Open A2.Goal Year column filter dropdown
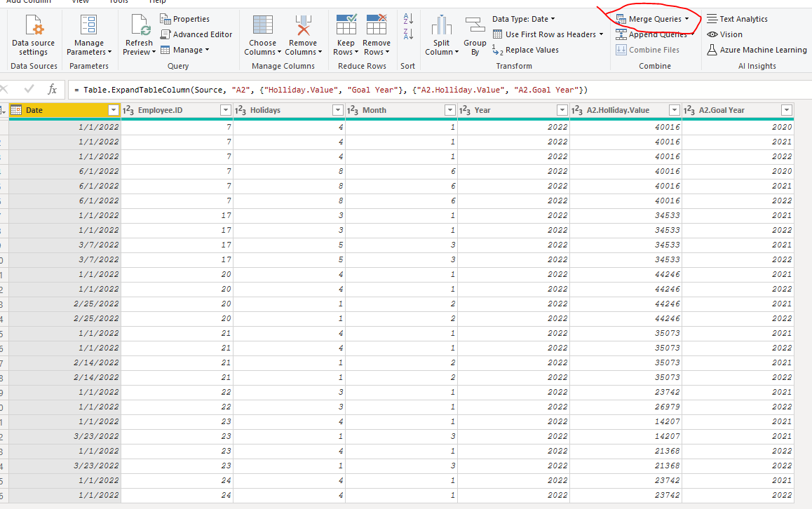Screen dimensions: 812x509 [x=787, y=110]
